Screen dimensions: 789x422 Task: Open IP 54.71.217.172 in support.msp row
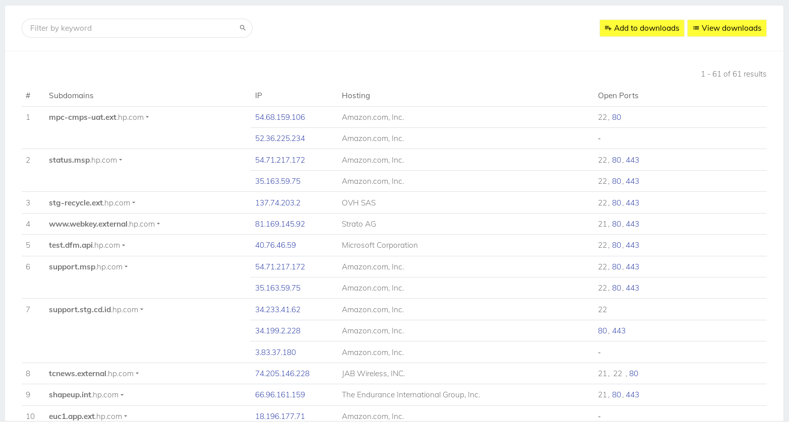click(x=280, y=267)
